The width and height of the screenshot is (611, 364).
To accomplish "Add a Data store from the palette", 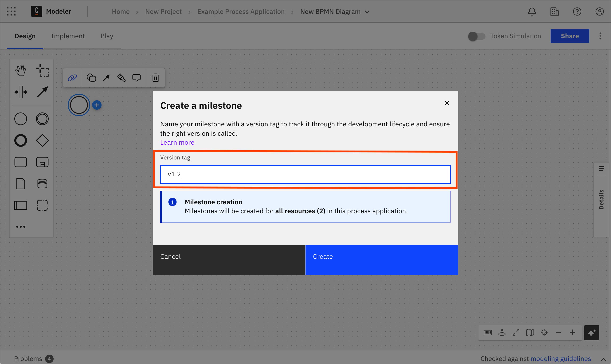I will click(42, 183).
